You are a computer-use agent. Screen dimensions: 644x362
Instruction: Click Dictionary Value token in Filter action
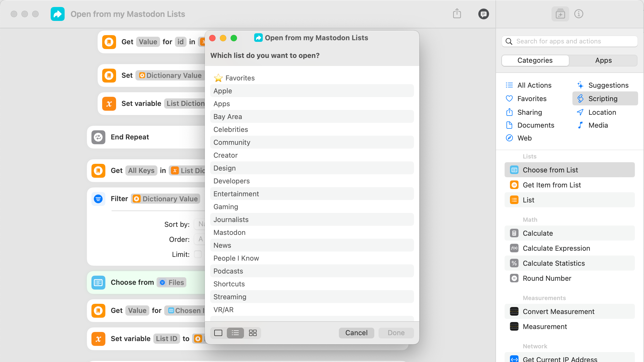[x=166, y=199]
